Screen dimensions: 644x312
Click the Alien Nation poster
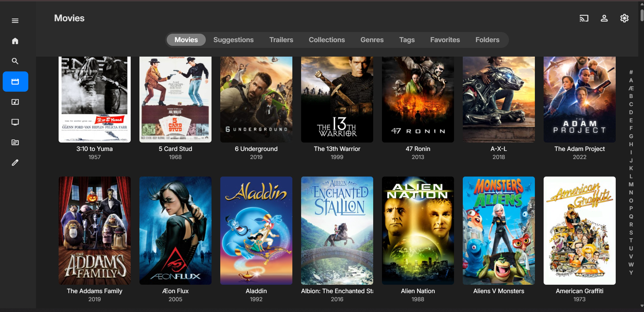click(418, 230)
